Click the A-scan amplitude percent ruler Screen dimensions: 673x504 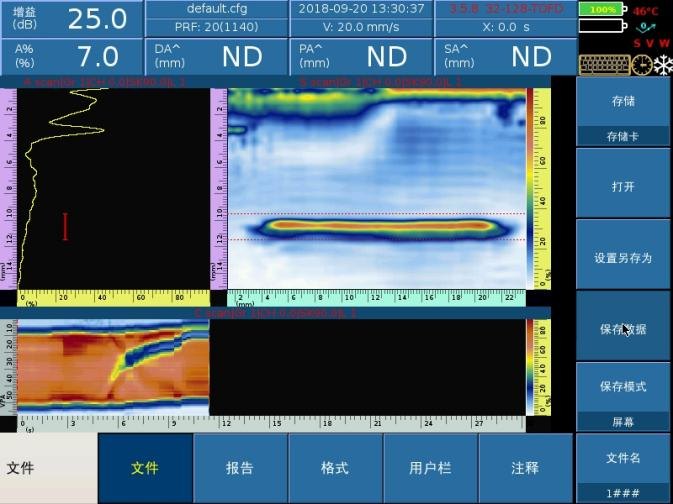tap(113, 298)
